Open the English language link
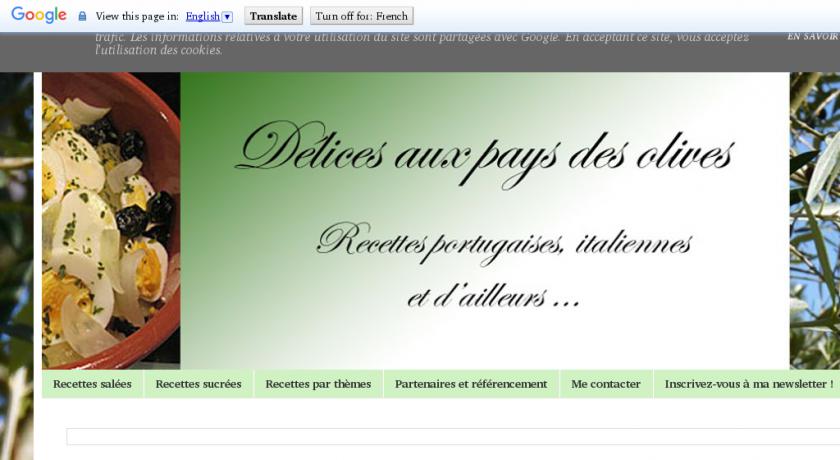This screenshot has width=840, height=460. (x=202, y=17)
